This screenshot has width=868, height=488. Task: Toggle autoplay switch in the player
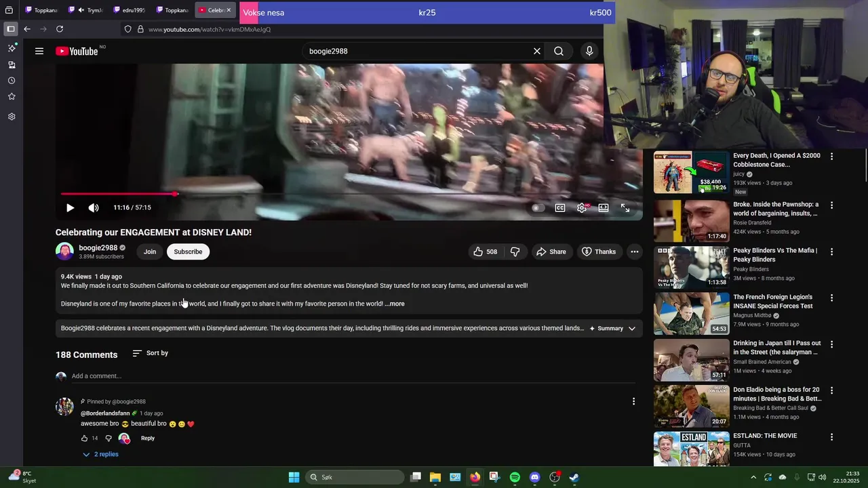coord(538,208)
